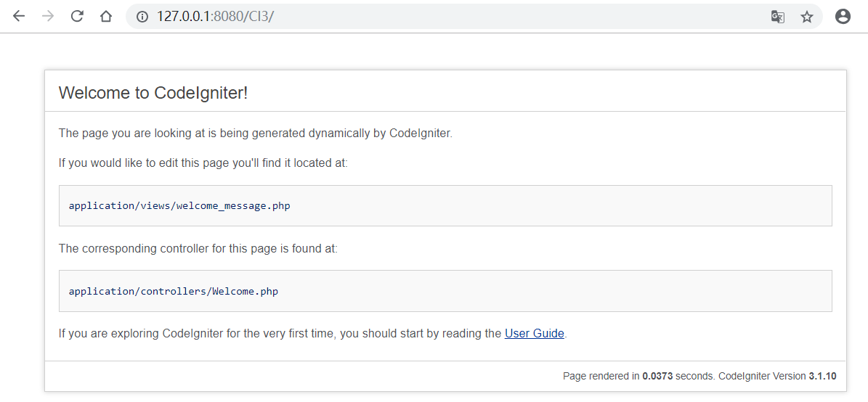The width and height of the screenshot is (868, 402).
Task: Open the user profile avatar
Action: [x=843, y=17]
